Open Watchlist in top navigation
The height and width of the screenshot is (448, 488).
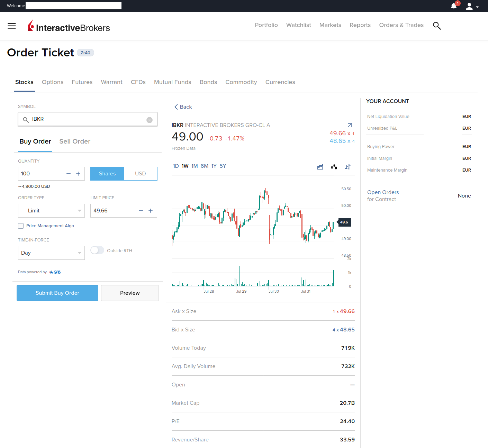[x=298, y=25]
